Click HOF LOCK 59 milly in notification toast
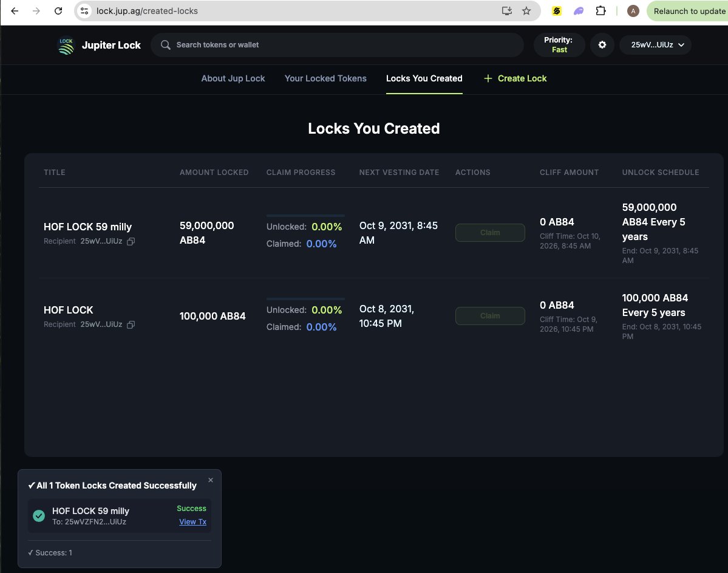The width and height of the screenshot is (728, 573). tap(90, 511)
